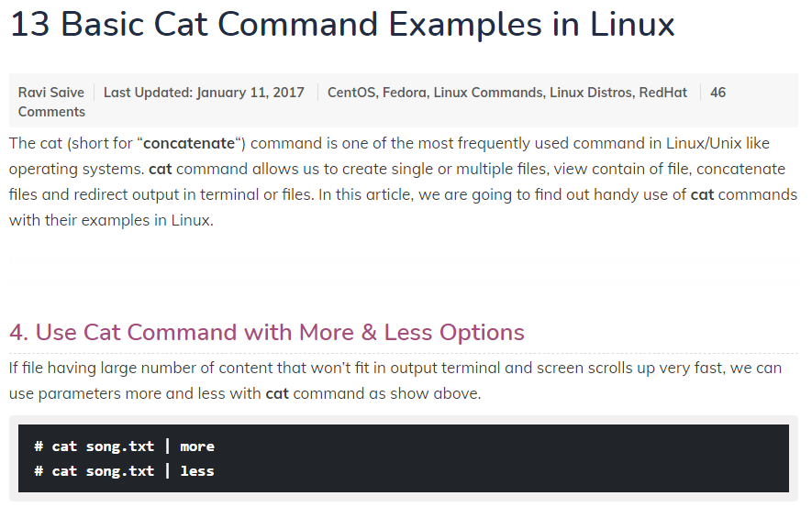The height and width of the screenshot is (507, 812).
Task: Click the phrase 'operating systems' in intro paragraph
Action: [76, 170]
